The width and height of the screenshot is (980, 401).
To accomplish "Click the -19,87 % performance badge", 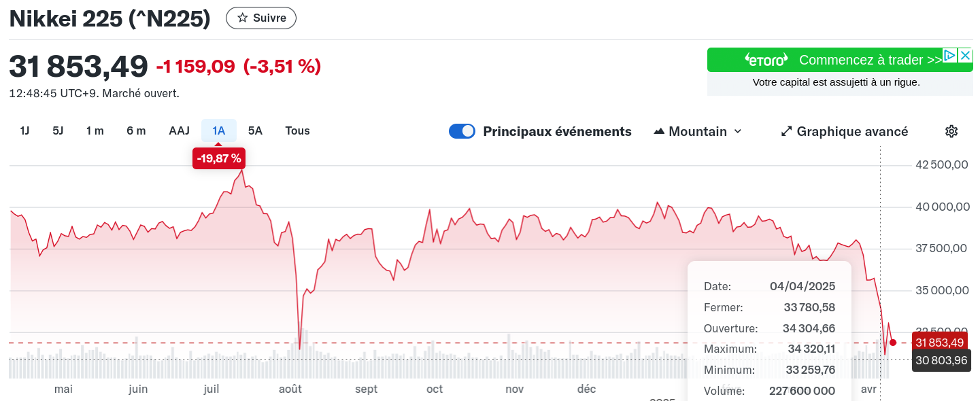I will [x=219, y=158].
